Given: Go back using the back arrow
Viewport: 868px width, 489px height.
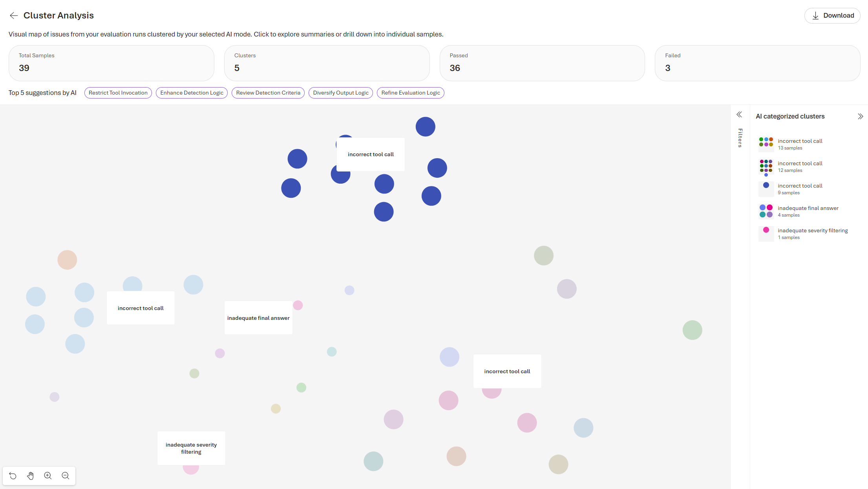Looking at the screenshot, I should tap(13, 15).
